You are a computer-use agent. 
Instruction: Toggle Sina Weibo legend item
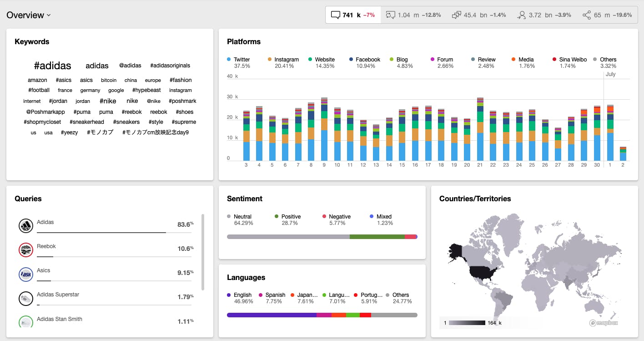570,62
